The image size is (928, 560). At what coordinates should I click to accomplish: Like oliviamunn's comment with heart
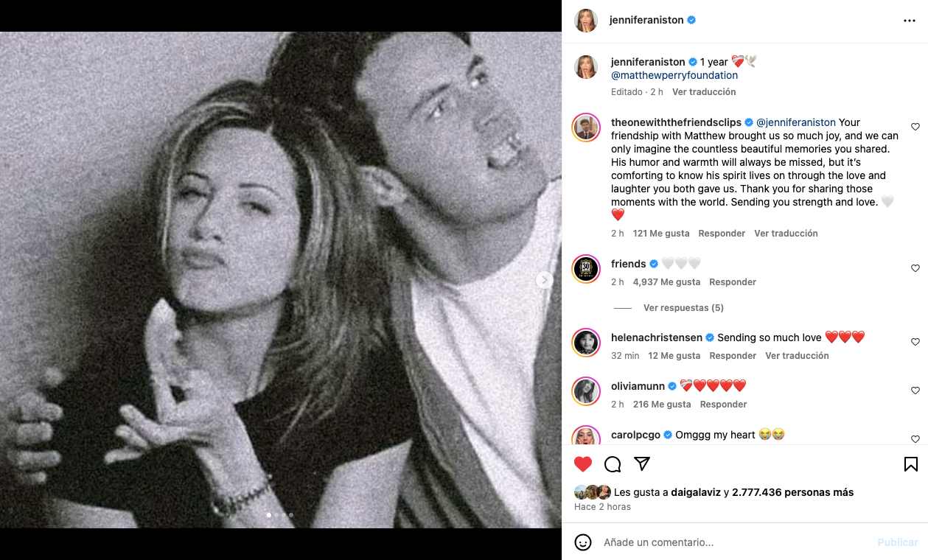point(915,391)
